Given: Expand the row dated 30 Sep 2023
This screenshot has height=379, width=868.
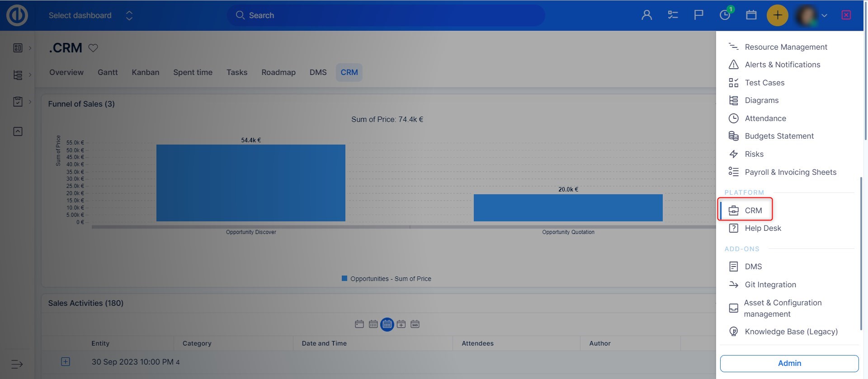Looking at the screenshot, I should pos(66,362).
